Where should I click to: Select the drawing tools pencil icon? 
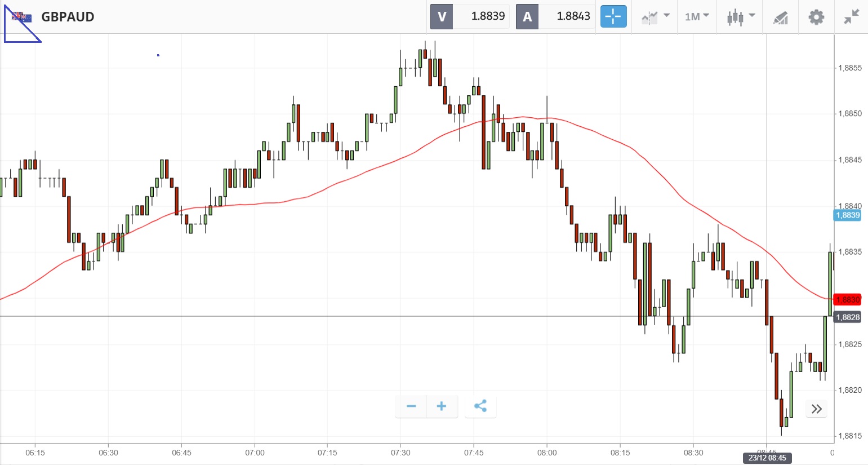780,17
